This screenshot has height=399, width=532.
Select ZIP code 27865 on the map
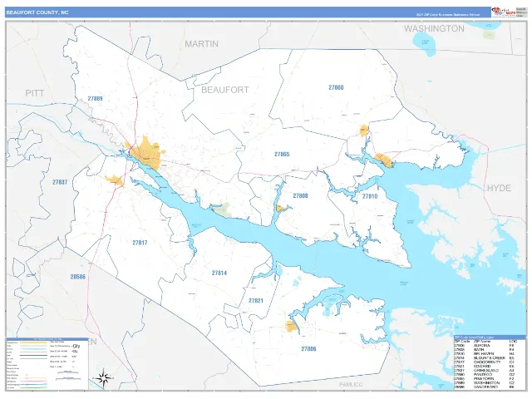[x=282, y=154]
